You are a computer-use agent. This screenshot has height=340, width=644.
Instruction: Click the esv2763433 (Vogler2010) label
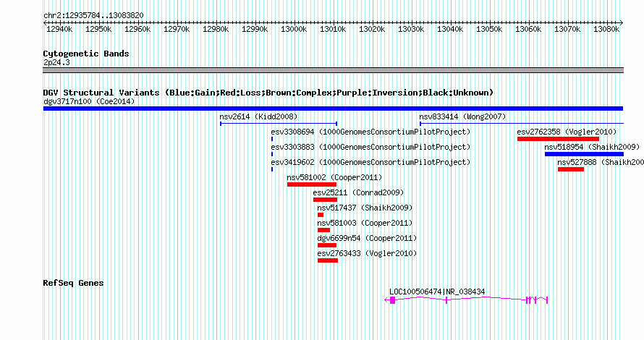click(x=367, y=253)
